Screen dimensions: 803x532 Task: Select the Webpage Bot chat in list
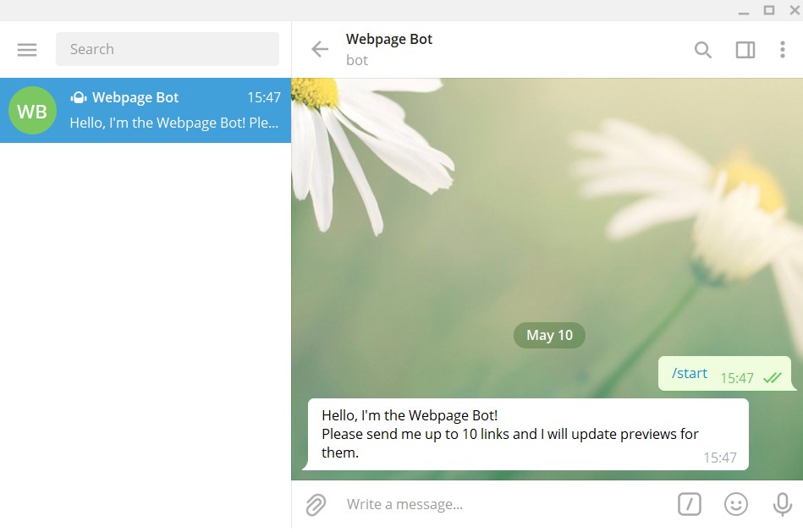[x=146, y=110]
